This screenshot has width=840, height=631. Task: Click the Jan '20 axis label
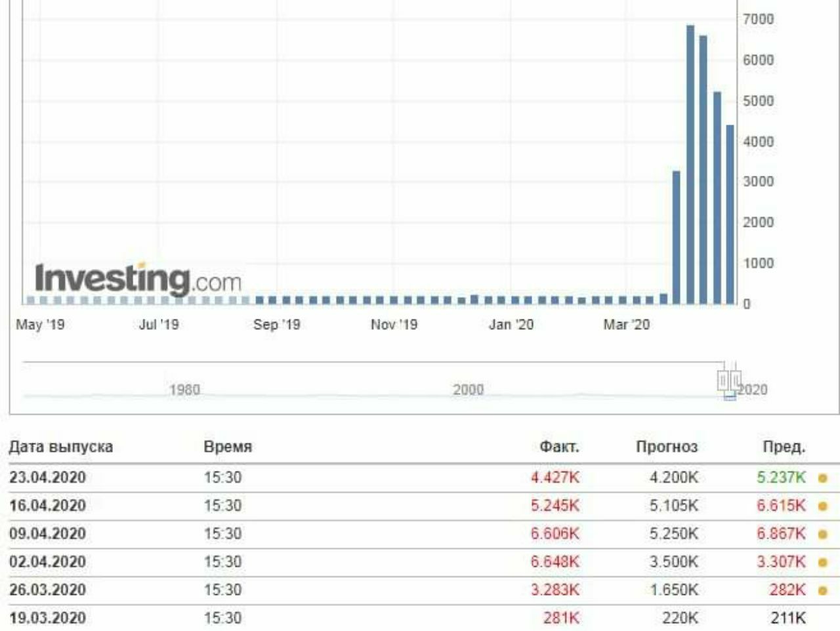pyautogui.click(x=511, y=325)
